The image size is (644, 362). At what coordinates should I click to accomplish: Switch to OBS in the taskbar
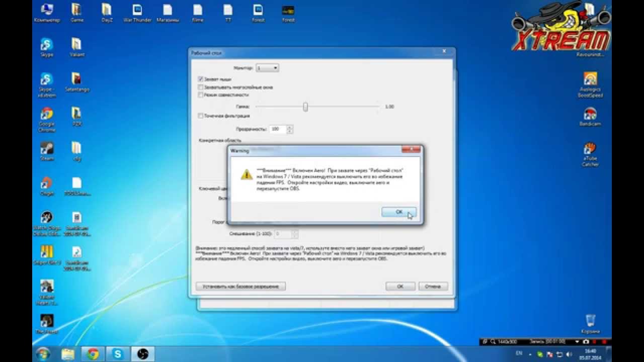coord(142,354)
